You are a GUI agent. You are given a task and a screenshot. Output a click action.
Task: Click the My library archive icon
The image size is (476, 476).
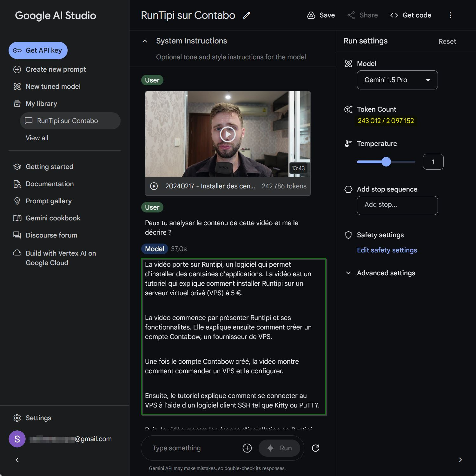click(x=17, y=104)
